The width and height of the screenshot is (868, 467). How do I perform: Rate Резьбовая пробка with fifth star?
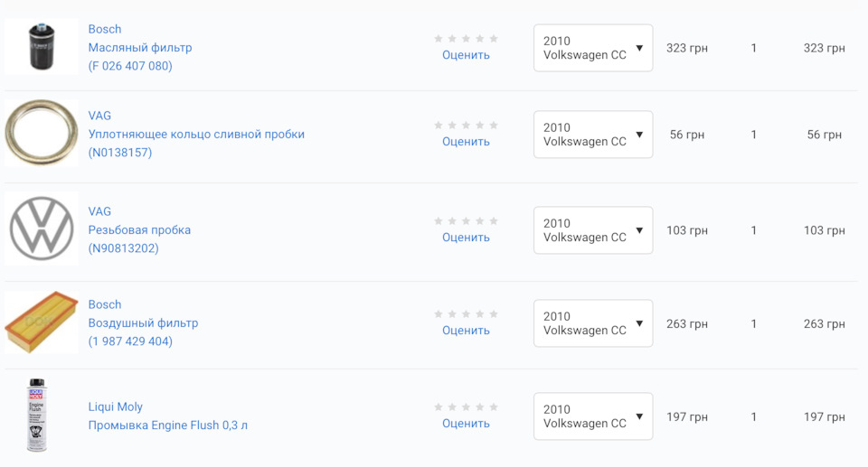494,220
